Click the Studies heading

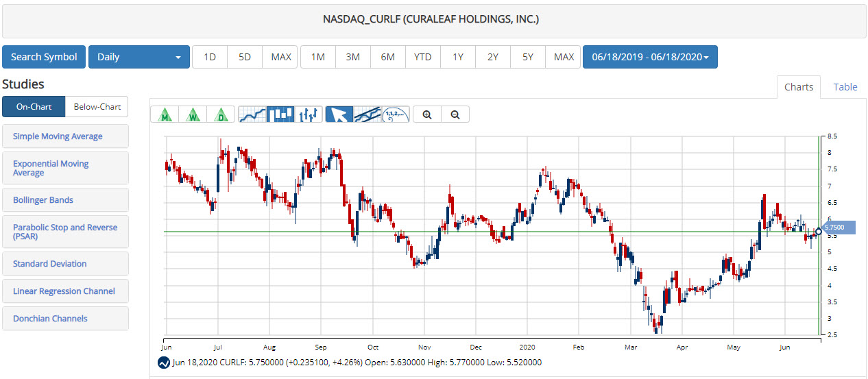23,84
